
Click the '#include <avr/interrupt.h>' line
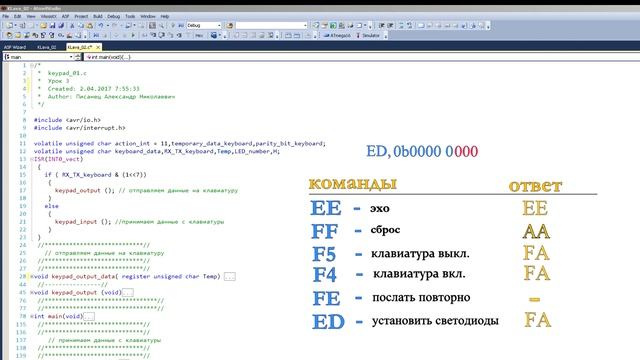click(x=80, y=128)
